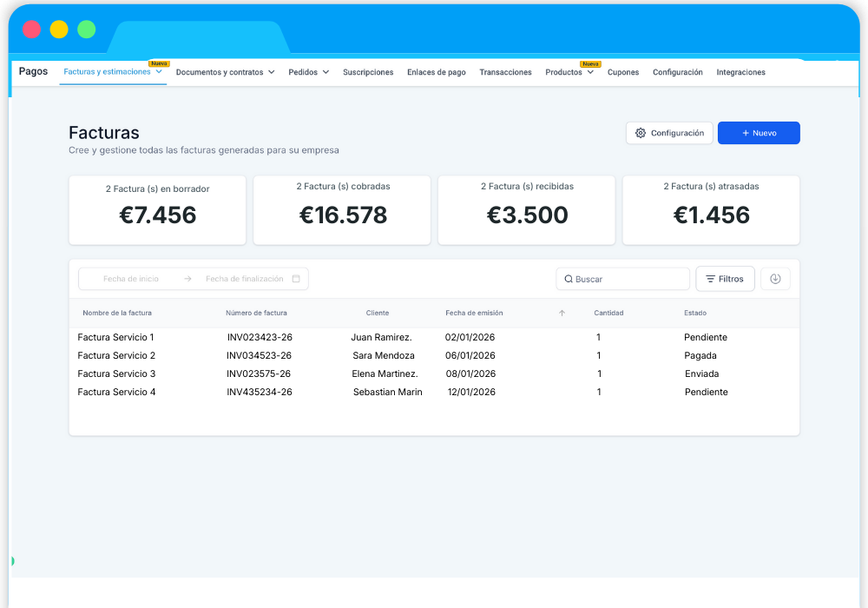Click the magnifier icon in Buscar field
868x608 pixels.
pos(569,280)
